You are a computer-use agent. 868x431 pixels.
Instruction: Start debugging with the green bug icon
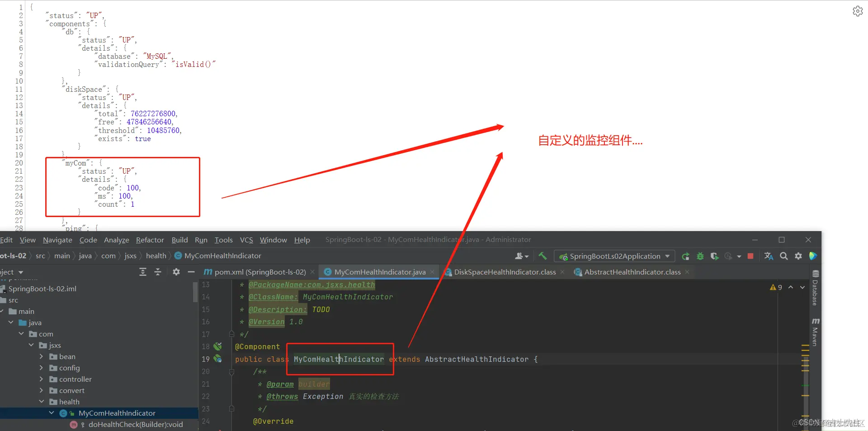pyautogui.click(x=700, y=256)
